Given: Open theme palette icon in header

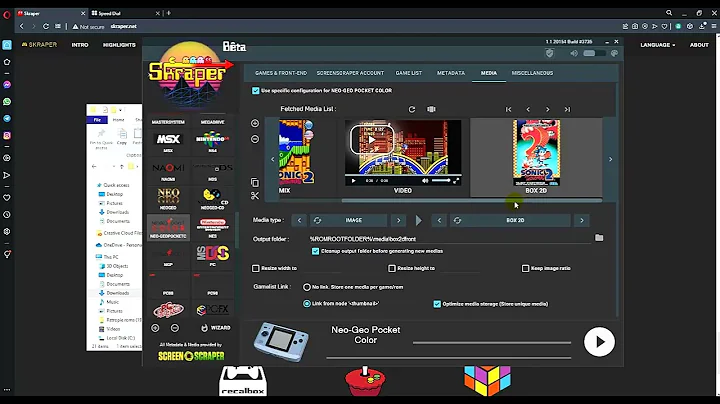Looking at the screenshot, I should pos(614,53).
